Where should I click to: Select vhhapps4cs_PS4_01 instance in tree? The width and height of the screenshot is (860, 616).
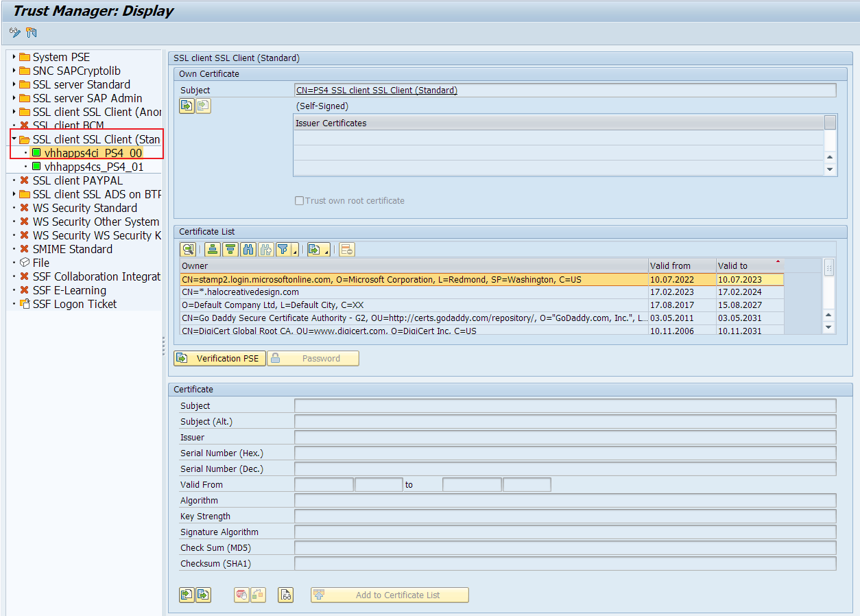94,167
